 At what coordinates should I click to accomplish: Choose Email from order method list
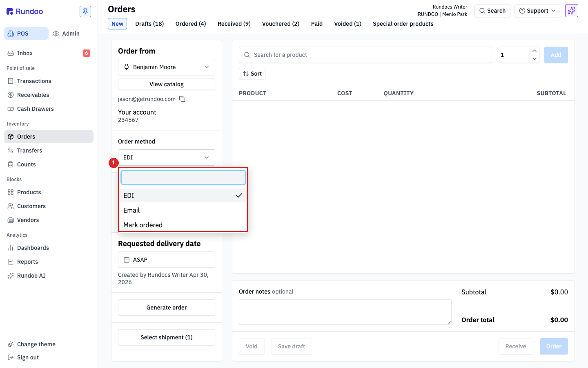pos(183,210)
